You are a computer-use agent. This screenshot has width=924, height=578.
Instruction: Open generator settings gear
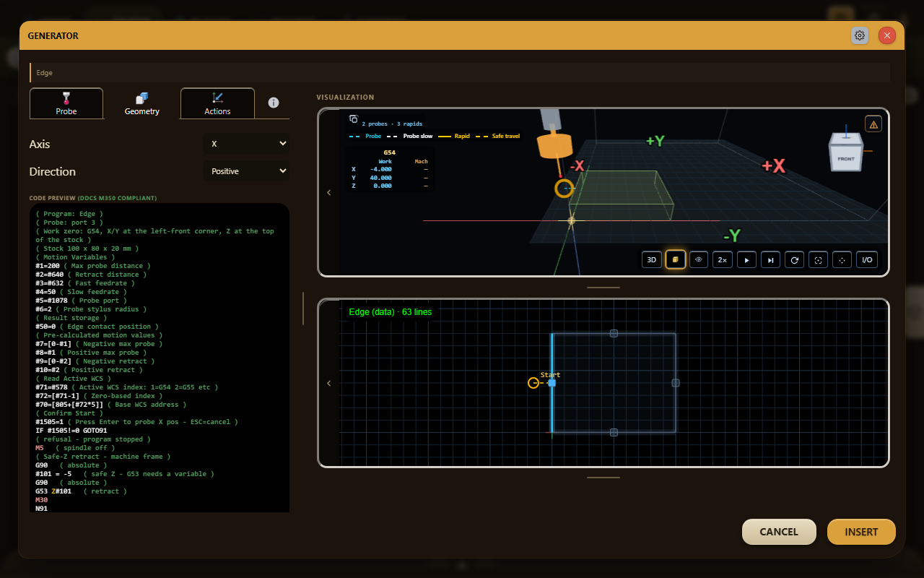coord(860,35)
